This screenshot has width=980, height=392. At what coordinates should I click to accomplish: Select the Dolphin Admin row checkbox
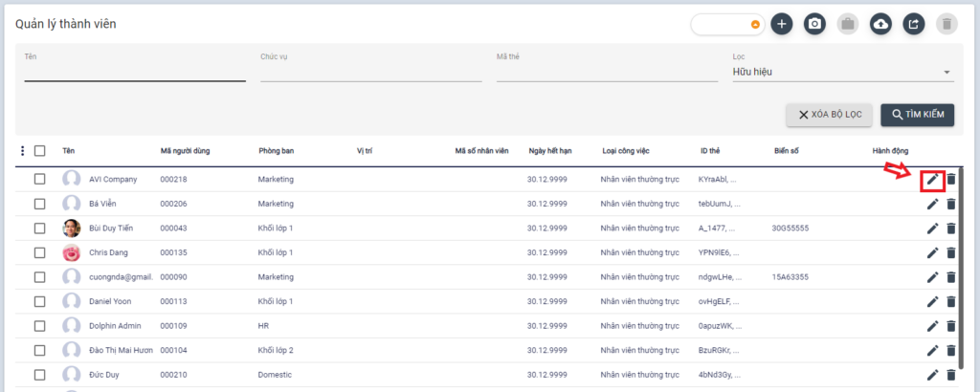[40, 326]
